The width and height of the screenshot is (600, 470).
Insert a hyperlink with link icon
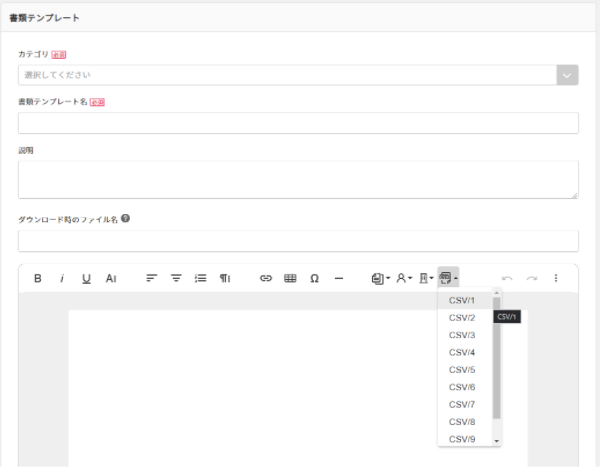266,278
